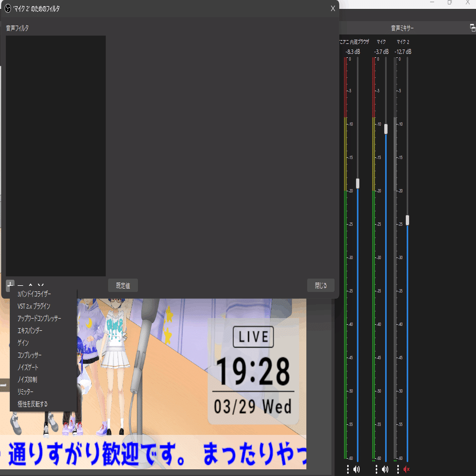Click the 閉じる button
This screenshot has height=476, width=476.
[321, 285]
